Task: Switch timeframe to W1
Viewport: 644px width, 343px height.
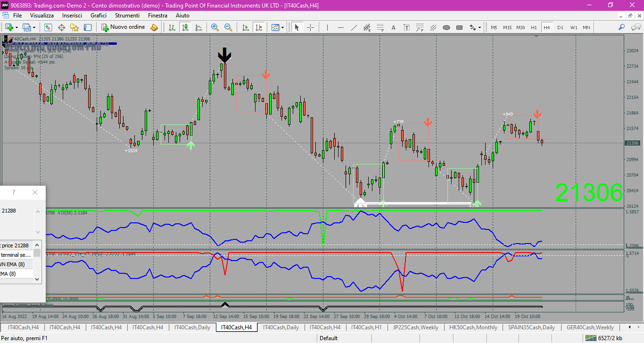Action: click(573, 27)
